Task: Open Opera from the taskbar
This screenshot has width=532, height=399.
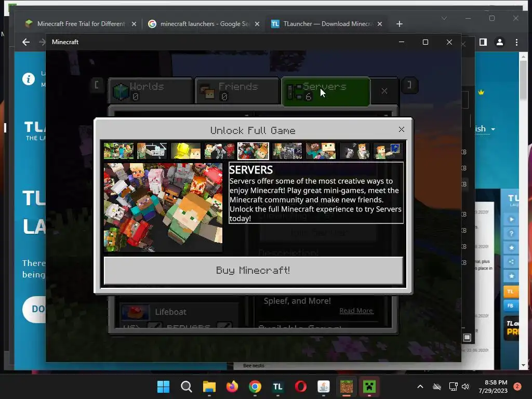Action: (301, 387)
